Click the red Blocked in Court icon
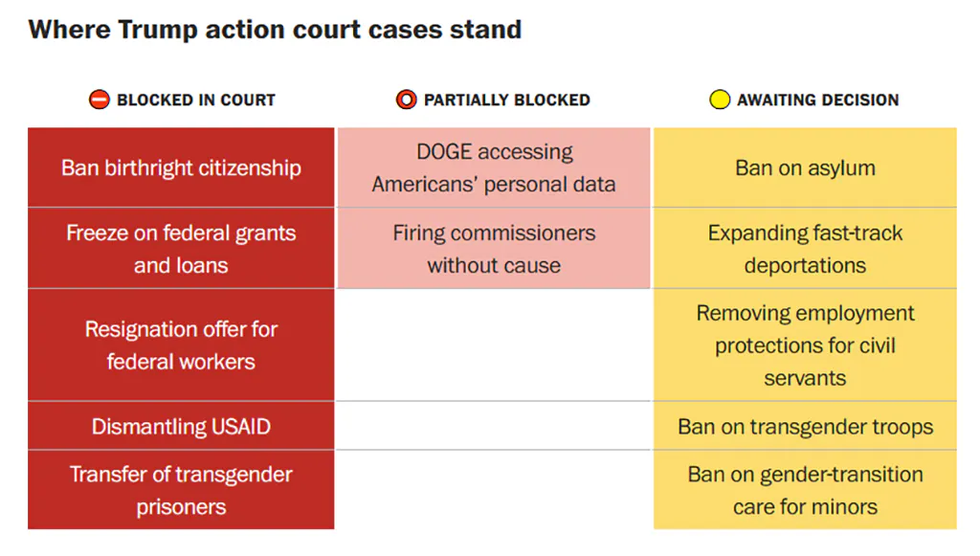Viewport: 980px width, 556px height. (100, 100)
